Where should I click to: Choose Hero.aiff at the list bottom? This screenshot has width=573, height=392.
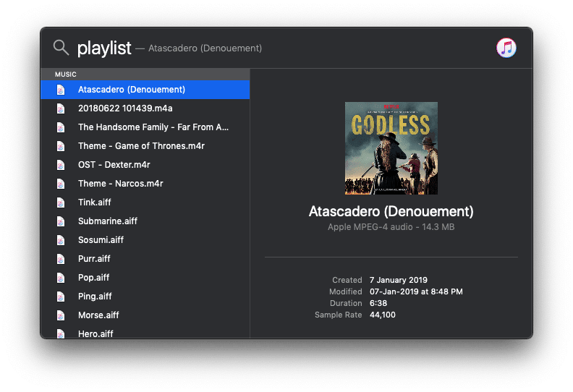pyautogui.click(x=95, y=333)
